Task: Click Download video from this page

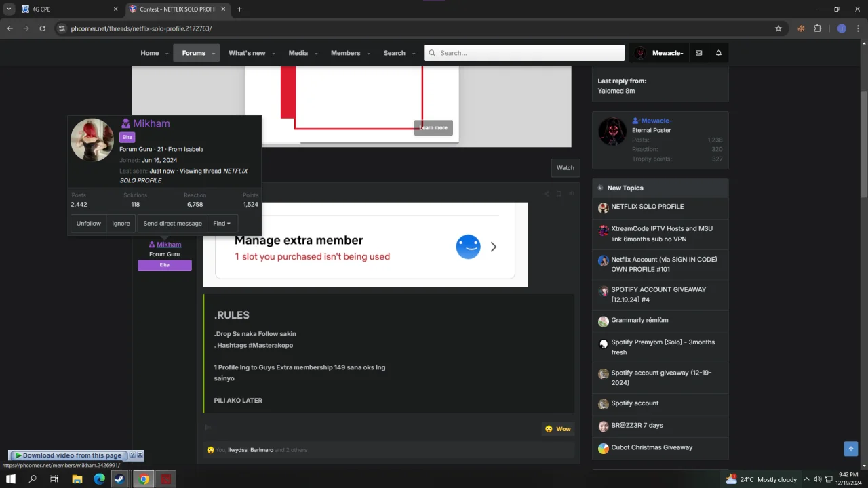Action: click(68, 455)
